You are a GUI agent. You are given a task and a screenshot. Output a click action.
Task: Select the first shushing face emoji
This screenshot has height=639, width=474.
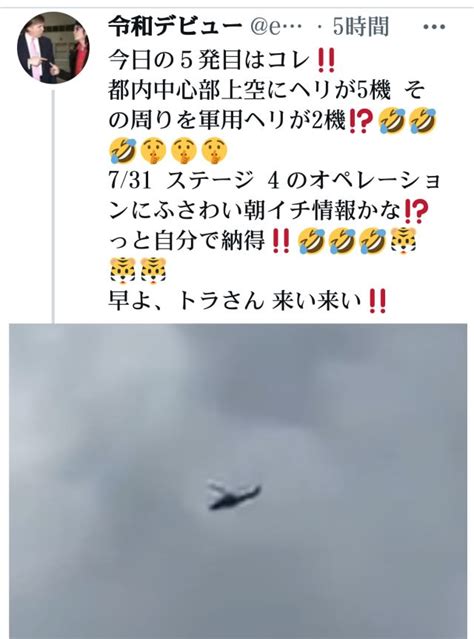[x=154, y=151]
